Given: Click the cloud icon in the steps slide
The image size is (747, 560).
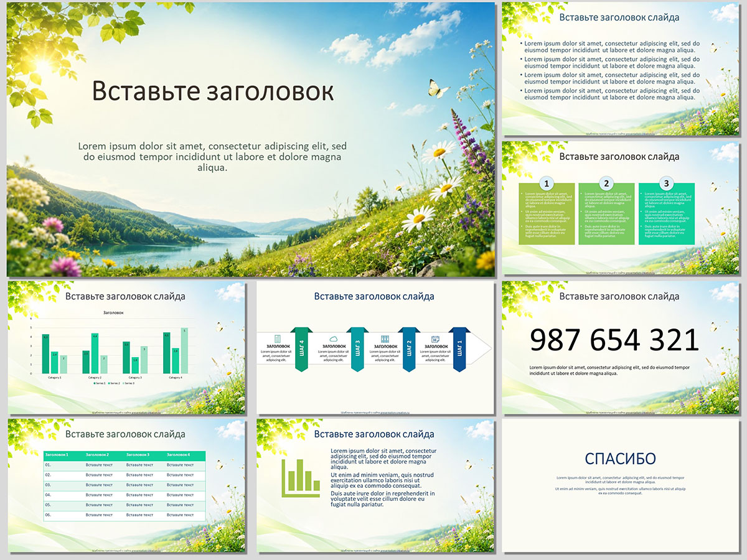Looking at the screenshot, I should point(334,338).
